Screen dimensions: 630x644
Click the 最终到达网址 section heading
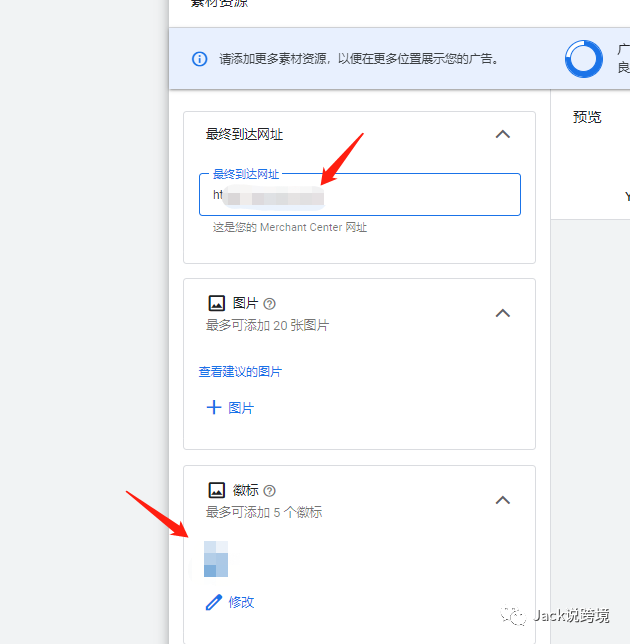(x=244, y=134)
